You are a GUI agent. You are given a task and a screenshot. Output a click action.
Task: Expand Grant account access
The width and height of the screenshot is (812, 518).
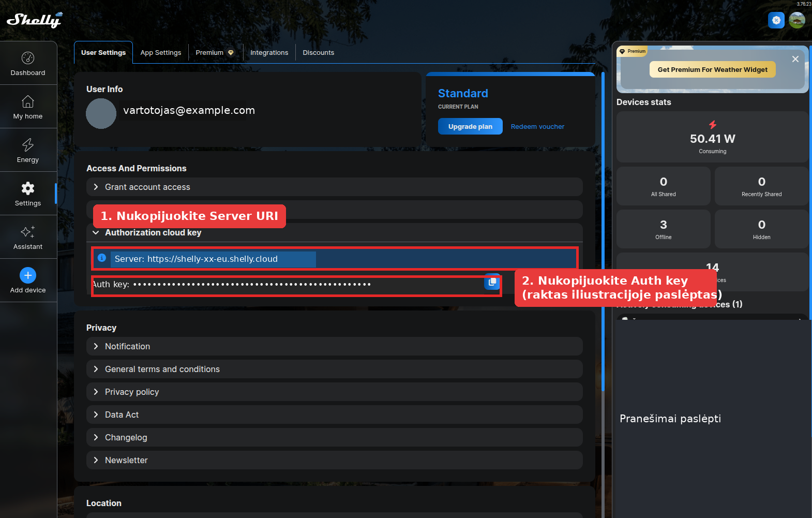(335, 187)
